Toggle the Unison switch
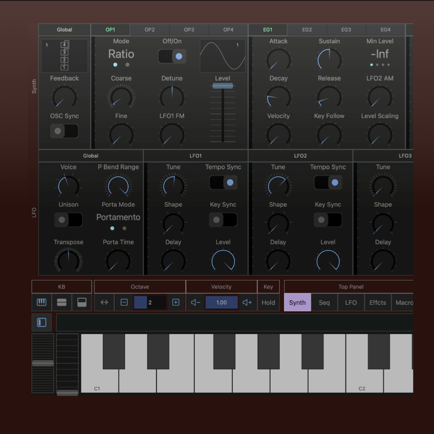This screenshot has height=434, width=434. click(x=68, y=220)
